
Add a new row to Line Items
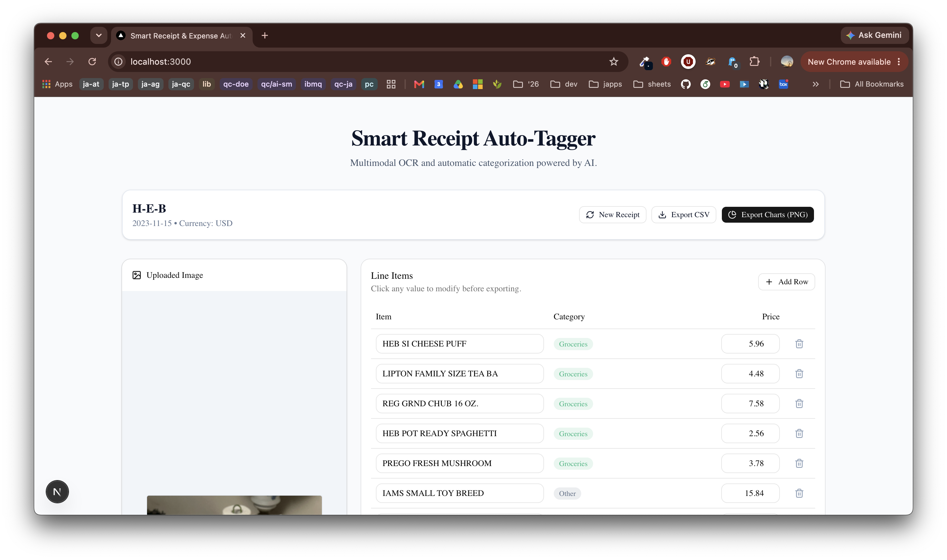point(786,282)
